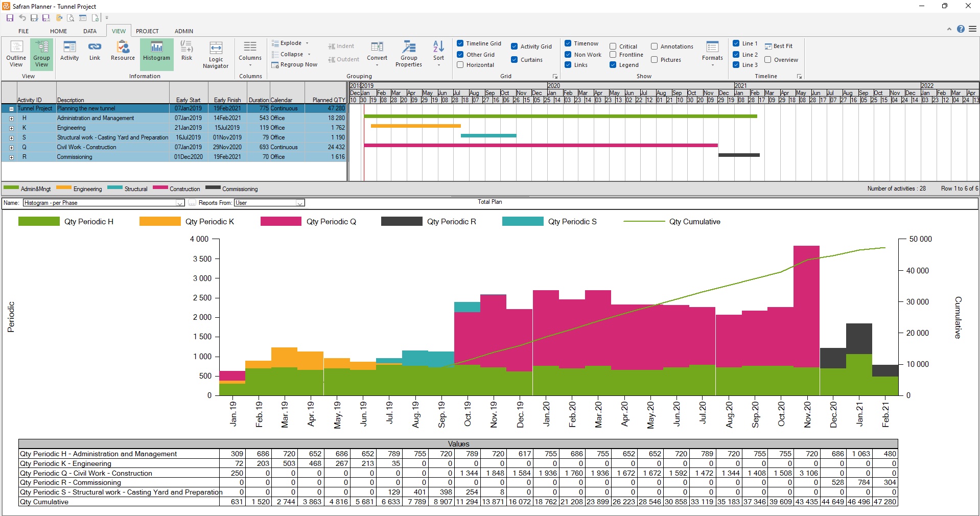Enable the Critical checkbox
This screenshot has height=516, width=980.
coord(613,46)
